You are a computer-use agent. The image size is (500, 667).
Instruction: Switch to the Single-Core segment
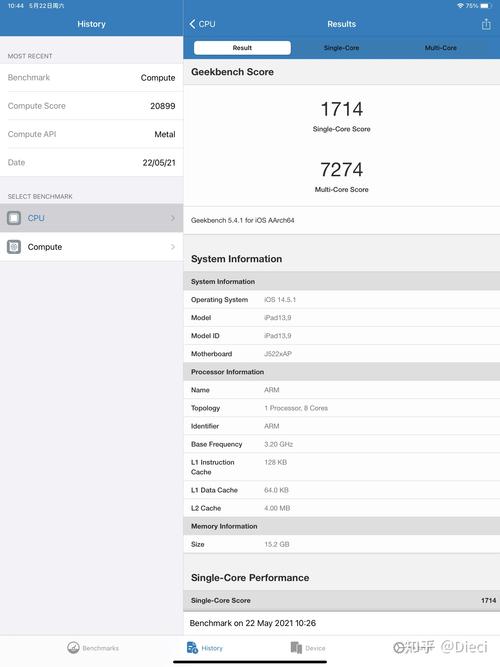tap(341, 48)
